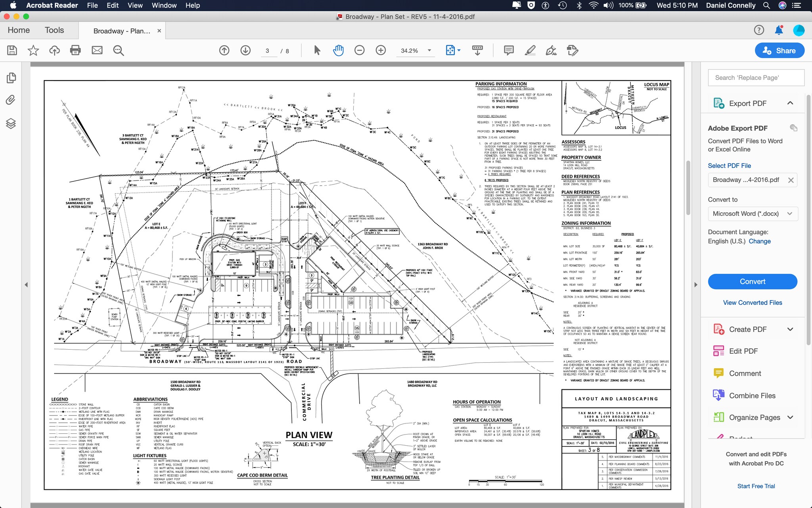Image resolution: width=812 pixels, height=508 pixels.
Task: Open the Print dialog icon
Action: tap(75, 50)
